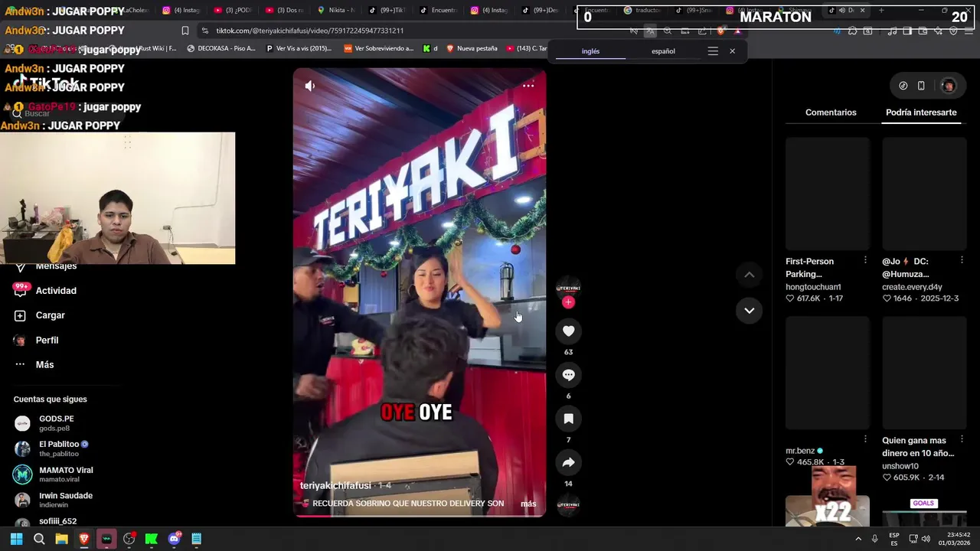Open options for @Jo DC: @Humuza video
This screenshot has height=551, width=980.
click(x=962, y=260)
